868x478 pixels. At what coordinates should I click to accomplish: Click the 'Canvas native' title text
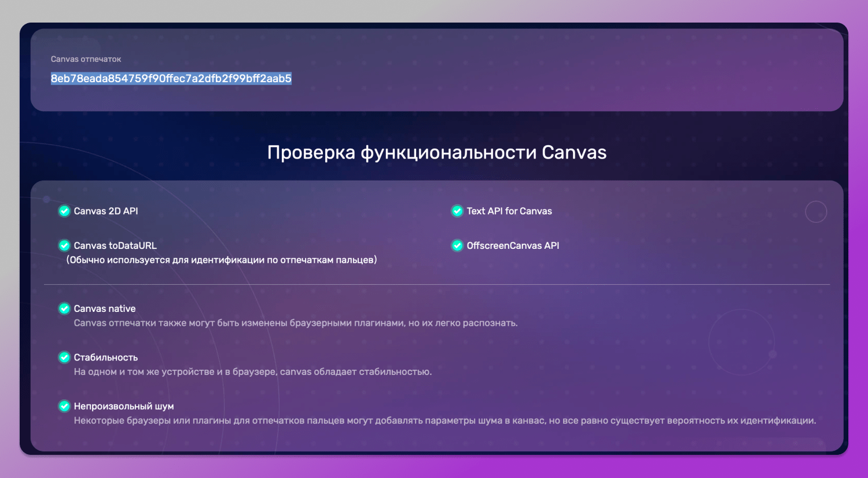tap(105, 309)
